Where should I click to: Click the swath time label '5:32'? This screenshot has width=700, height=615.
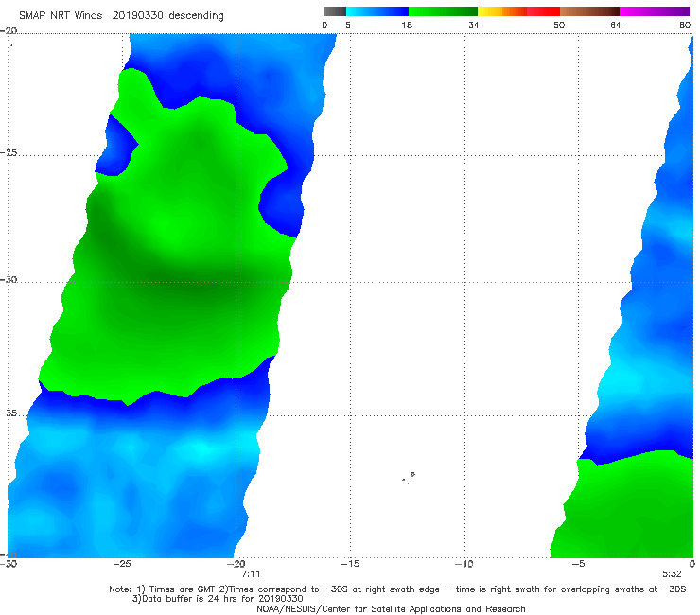tap(672, 574)
